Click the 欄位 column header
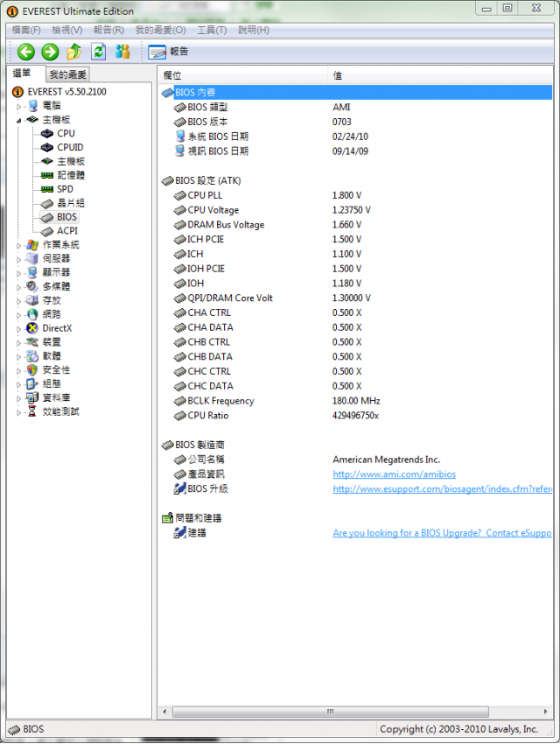The height and width of the screenshot is (744, 560). [x=242, y=75]
